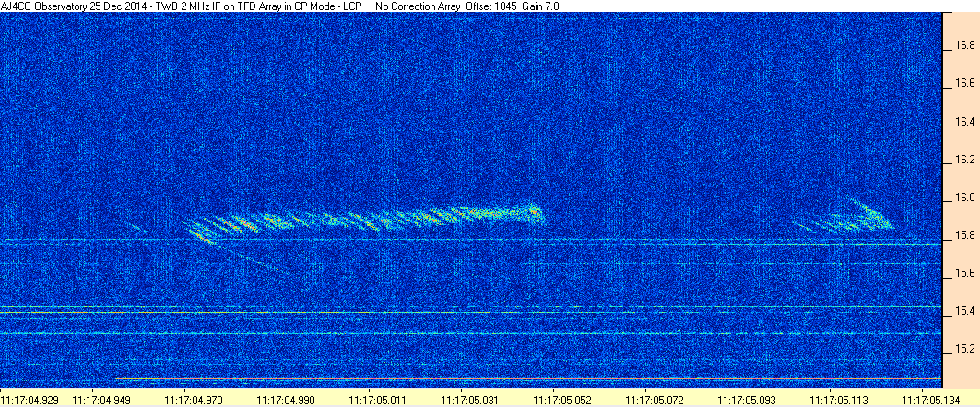Select the 11:17:05.093 time label
980x407 pixels.
[x=746, y=399]
